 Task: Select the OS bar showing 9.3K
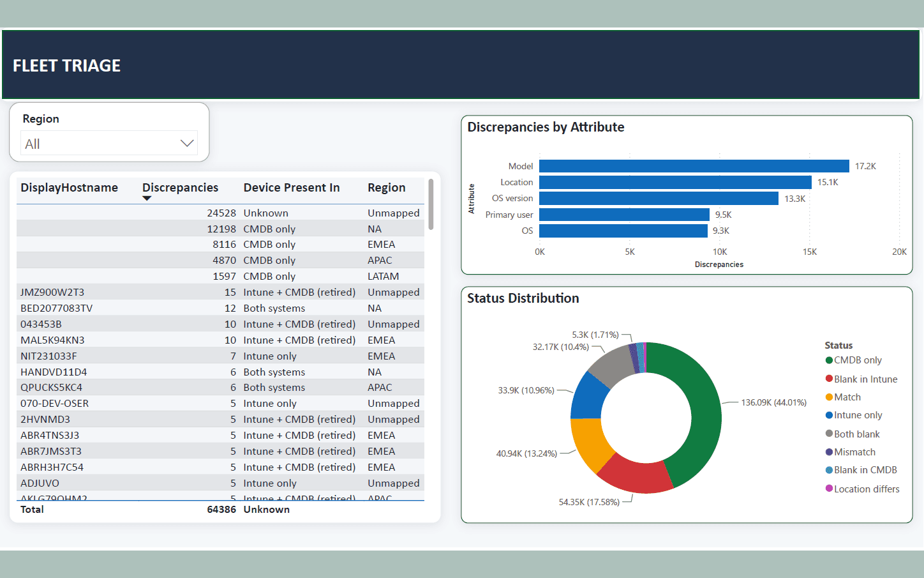623,231
